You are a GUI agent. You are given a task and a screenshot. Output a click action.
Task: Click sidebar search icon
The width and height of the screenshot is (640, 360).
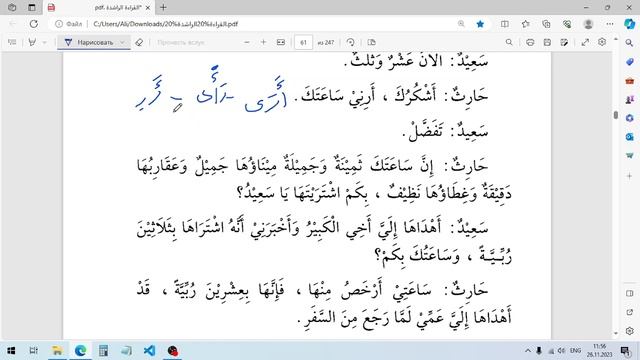[630, 43]
